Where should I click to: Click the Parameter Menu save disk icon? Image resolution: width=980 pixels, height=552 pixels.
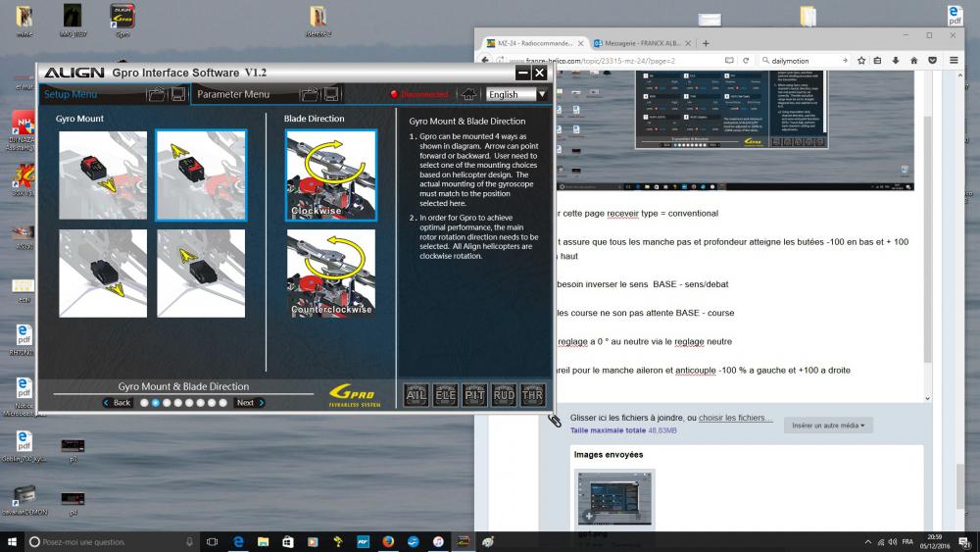coord(331,94)
